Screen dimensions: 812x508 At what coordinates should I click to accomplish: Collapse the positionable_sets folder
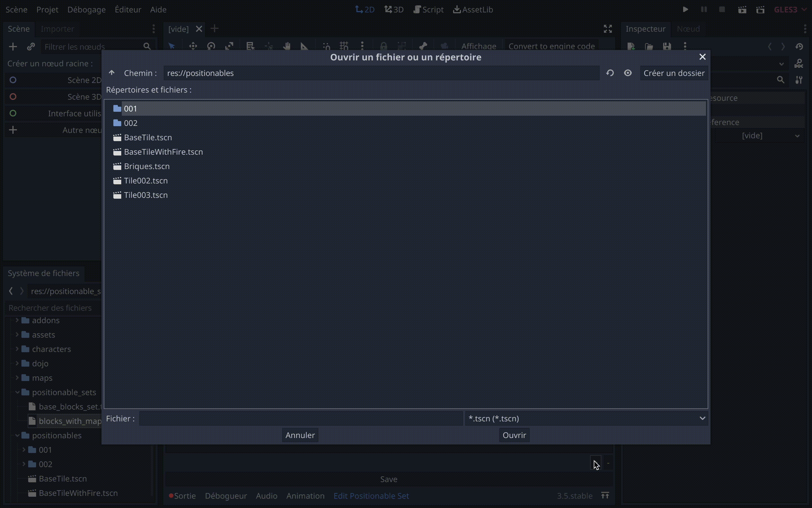coord(17,392)
